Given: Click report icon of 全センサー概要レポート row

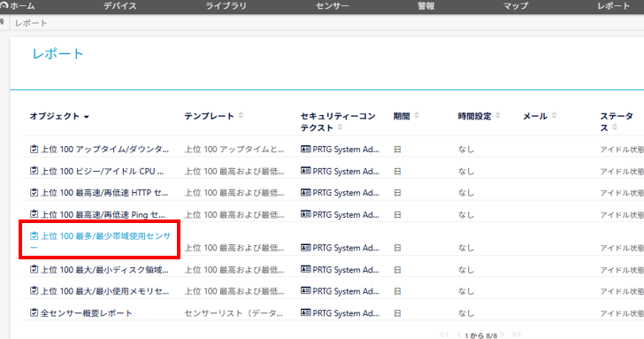Looking at the screenshot, I should [x=34, y=312].
